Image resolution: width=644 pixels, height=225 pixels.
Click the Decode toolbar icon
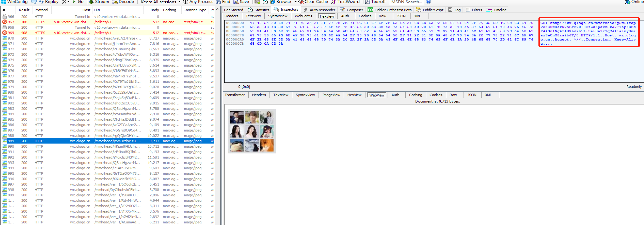click(x=115, y=2)
